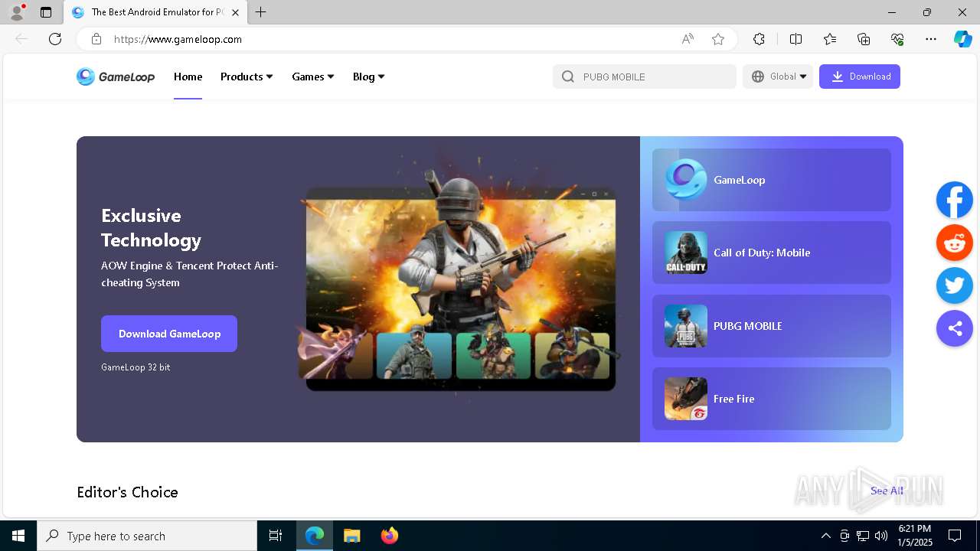Open the taskbar clock and date

point(915,536)
